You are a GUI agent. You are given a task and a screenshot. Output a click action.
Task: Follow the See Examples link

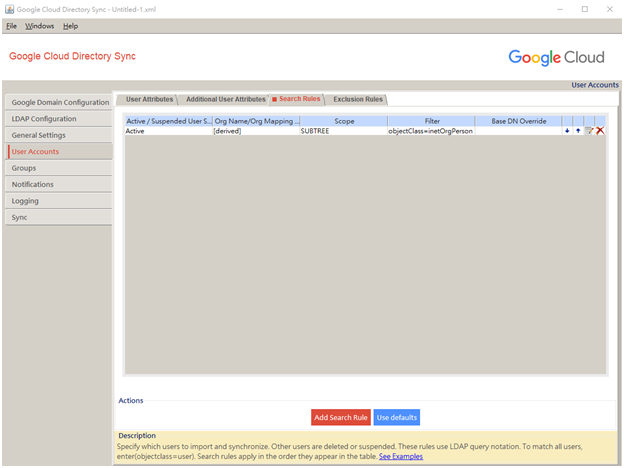[400, 456]
